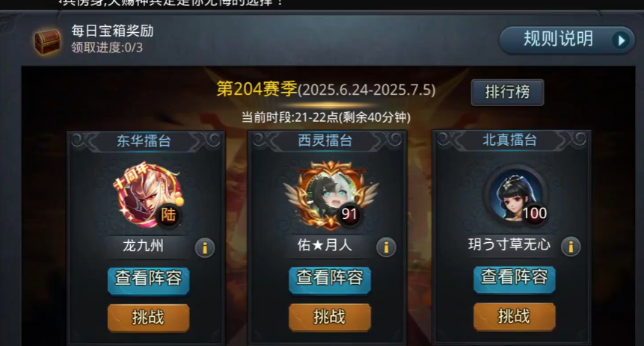Viewport: 644px width, 346px height.
Task: Challenge 佑★月人 on 西灵擂台
Action: 330,316
